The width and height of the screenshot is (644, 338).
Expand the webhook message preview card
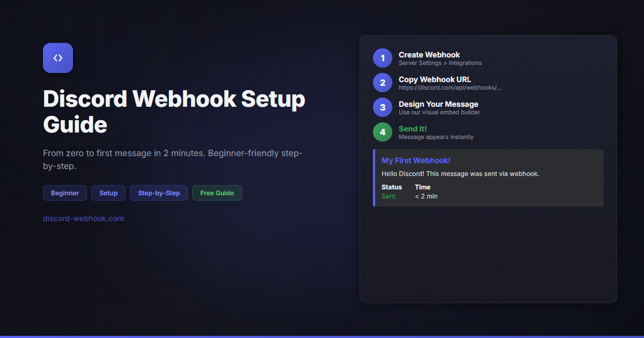[488, 178]
